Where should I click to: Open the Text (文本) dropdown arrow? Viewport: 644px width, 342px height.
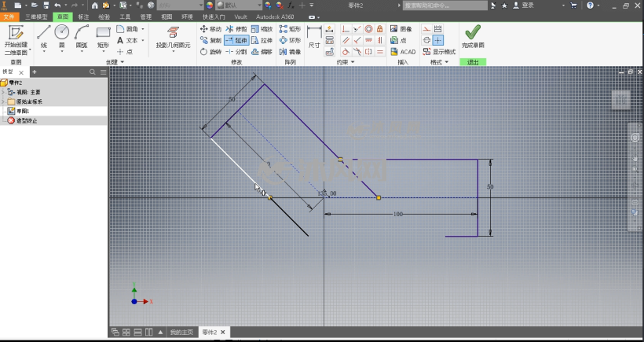pos(142,40)
